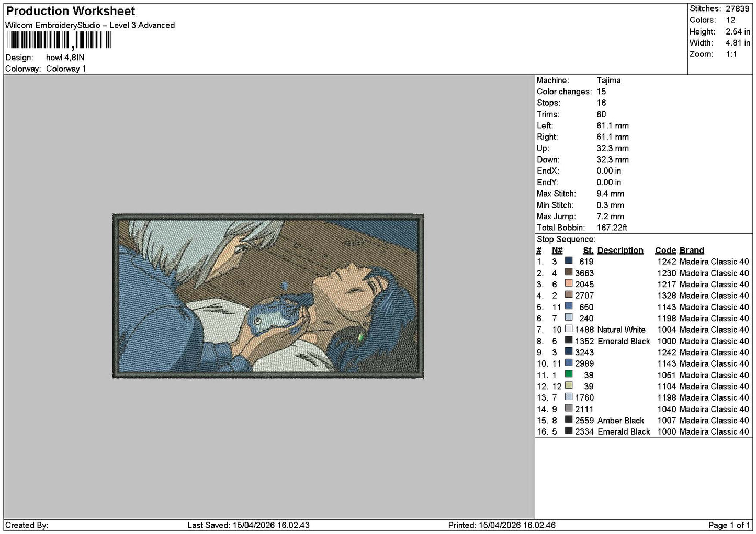The image size is (756, 534).
Task: Click the Color changes value '15'
Action: [601, 92]
